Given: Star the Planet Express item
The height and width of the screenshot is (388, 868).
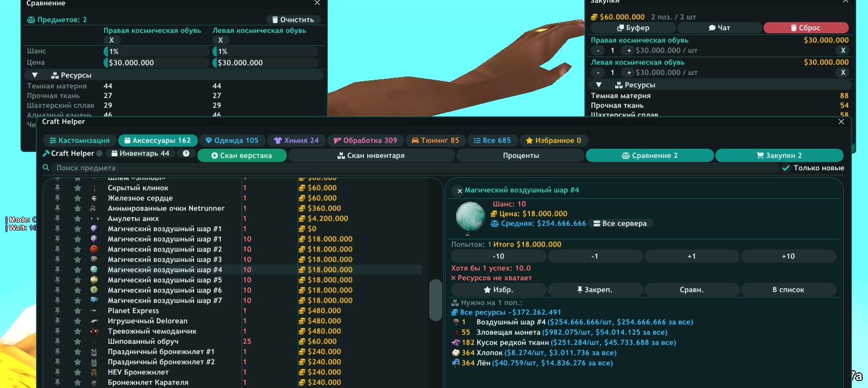Looking at the screenshot, I should (x=78, y=311).
